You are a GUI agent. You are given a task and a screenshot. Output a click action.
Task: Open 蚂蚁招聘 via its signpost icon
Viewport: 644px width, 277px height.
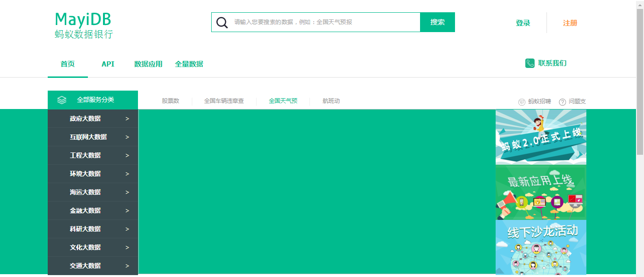coord(521,101)
